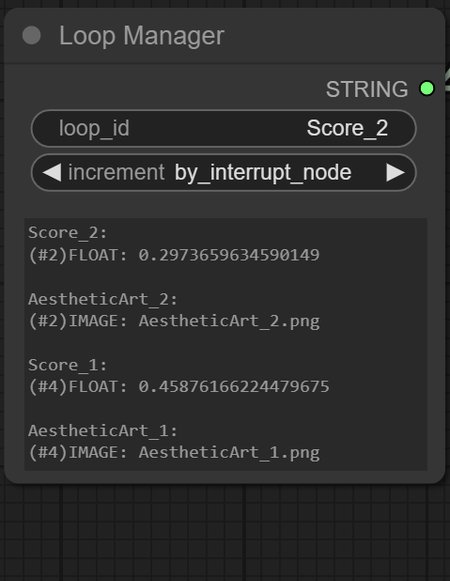Screen dimensions: 450x581
Task: Click the STRING output label
Action: (367, 89)
